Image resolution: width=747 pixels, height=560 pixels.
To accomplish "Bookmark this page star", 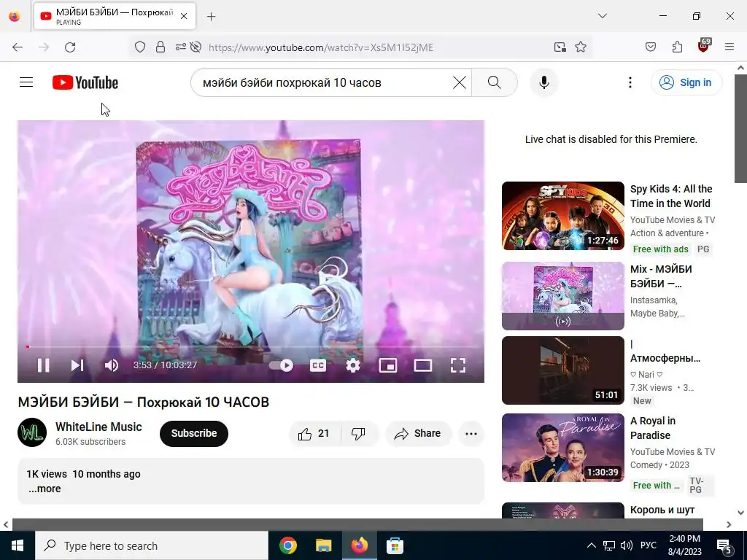I will 580,47.
